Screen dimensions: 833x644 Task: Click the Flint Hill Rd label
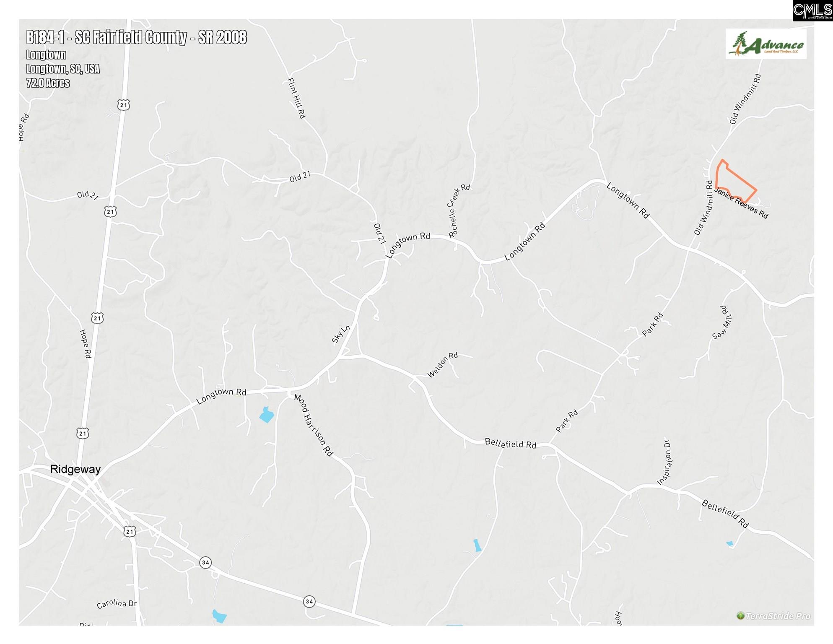point(296,98)
